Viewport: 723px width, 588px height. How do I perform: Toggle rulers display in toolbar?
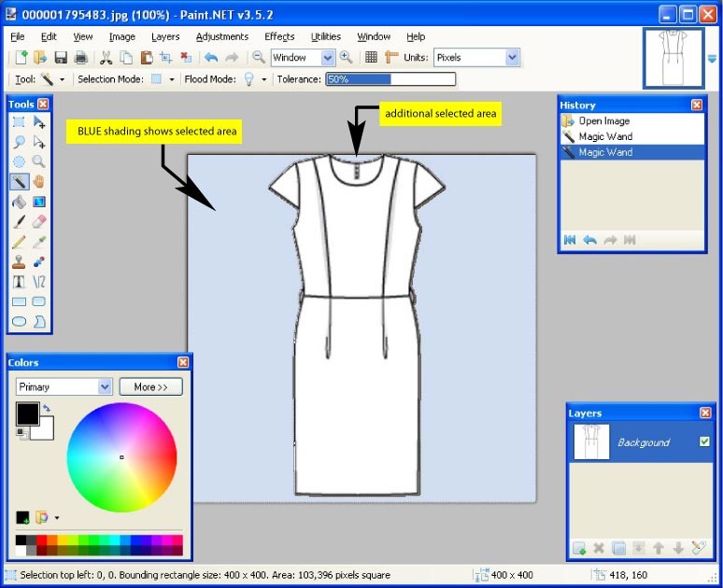pyautogui.click(x=391, y=58)
